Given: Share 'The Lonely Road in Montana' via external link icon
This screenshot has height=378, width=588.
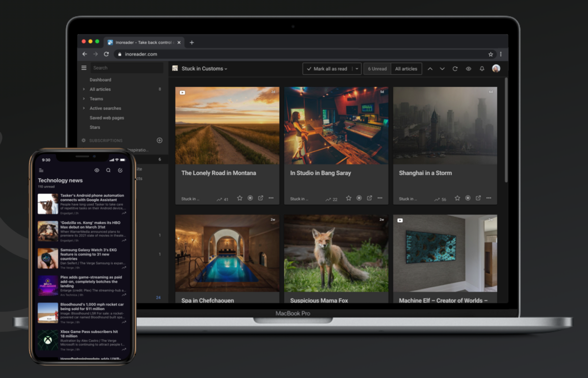Looking at the screenshot, I should tap(261, 198).
